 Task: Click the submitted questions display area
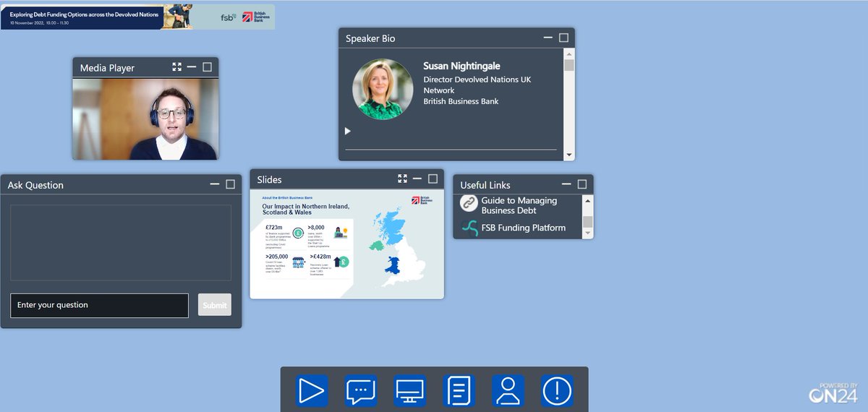pos(121,242)
